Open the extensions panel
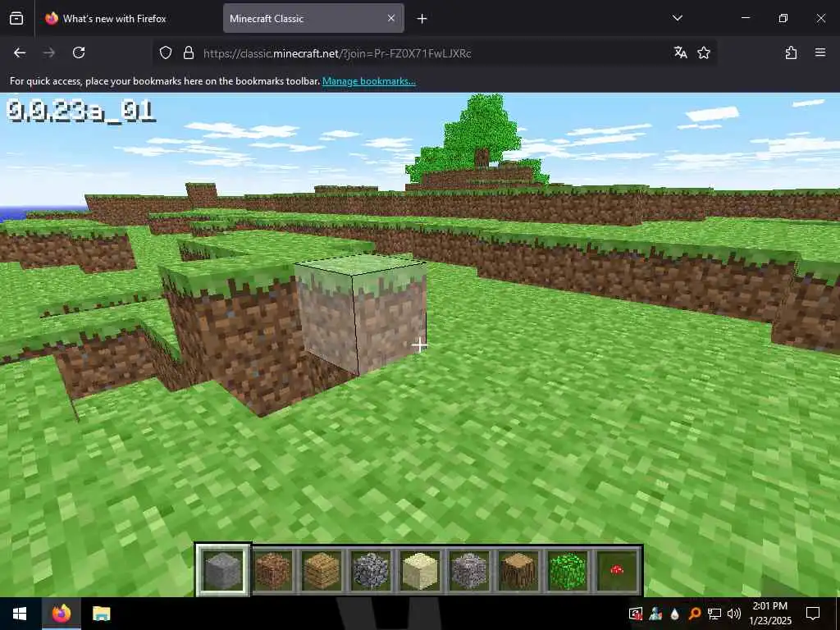Screen dimensions: 840x630 792,52
